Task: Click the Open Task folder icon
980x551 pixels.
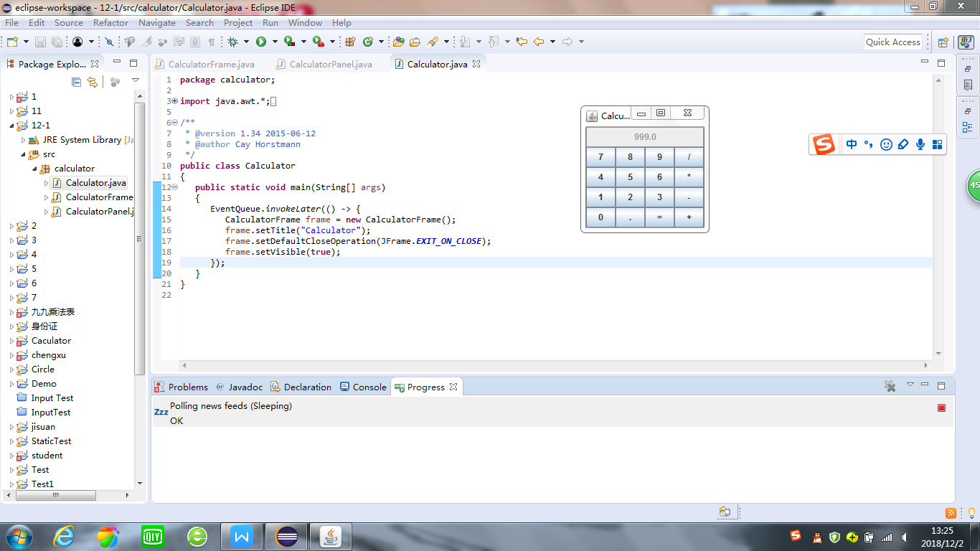Action: pyautogui.click(x=415, y=42)
